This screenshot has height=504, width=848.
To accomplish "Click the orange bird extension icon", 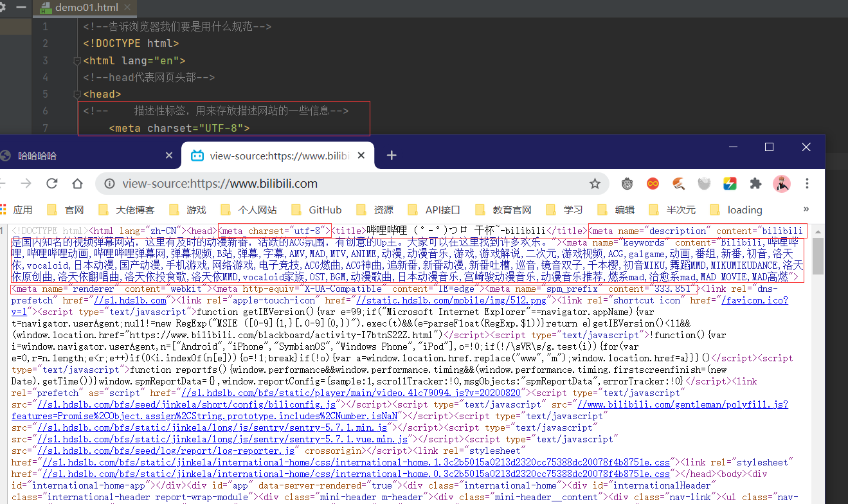I will point(678,184).
